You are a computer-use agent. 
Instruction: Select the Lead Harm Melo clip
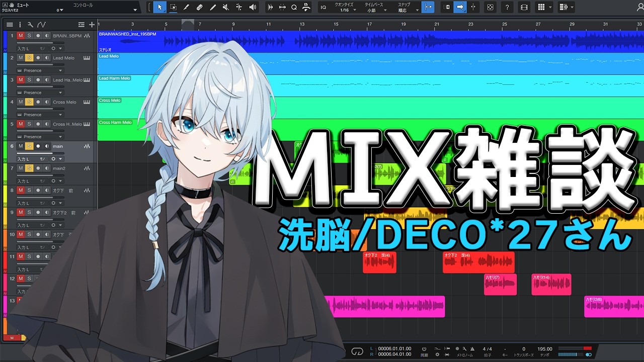(x=370, y=85)
